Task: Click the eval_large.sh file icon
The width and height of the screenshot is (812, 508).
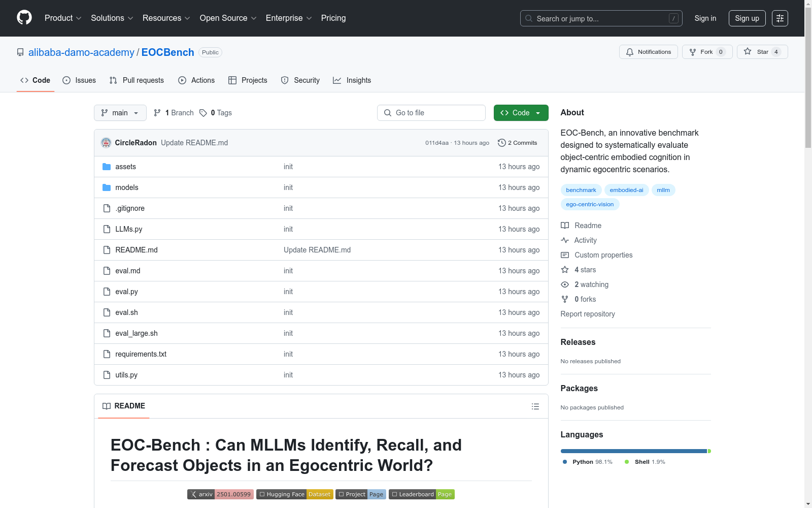Action: coord(107,333)
